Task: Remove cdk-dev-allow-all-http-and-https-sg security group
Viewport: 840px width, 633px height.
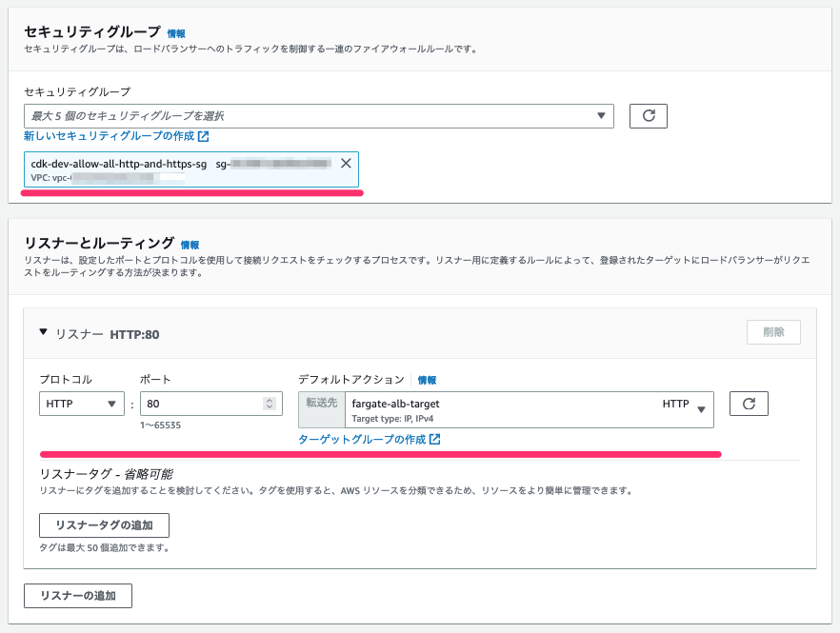Action: [x=346, y=164]
